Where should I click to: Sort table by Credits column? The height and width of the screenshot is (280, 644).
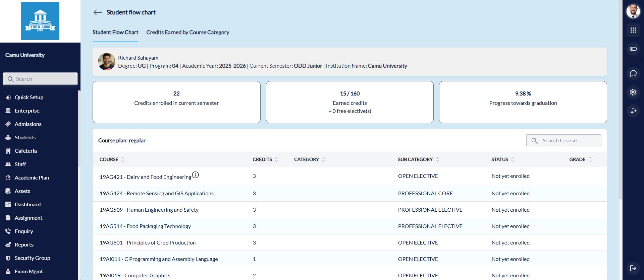tap(276, 159)
